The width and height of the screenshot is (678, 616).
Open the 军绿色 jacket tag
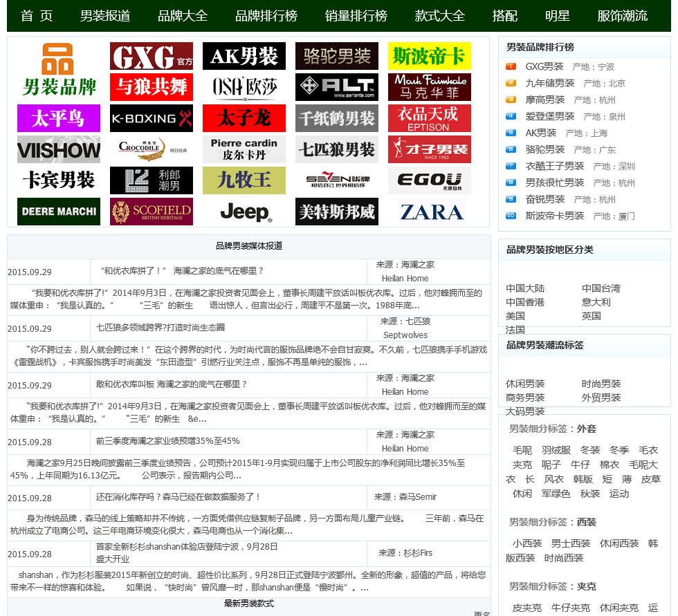tap(556, 494)
